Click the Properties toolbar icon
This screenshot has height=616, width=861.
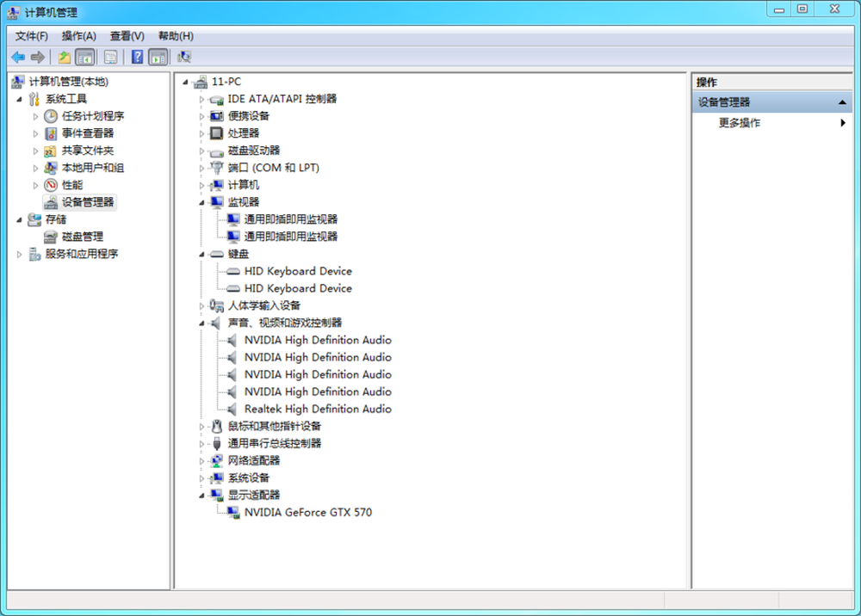[110, 57]
